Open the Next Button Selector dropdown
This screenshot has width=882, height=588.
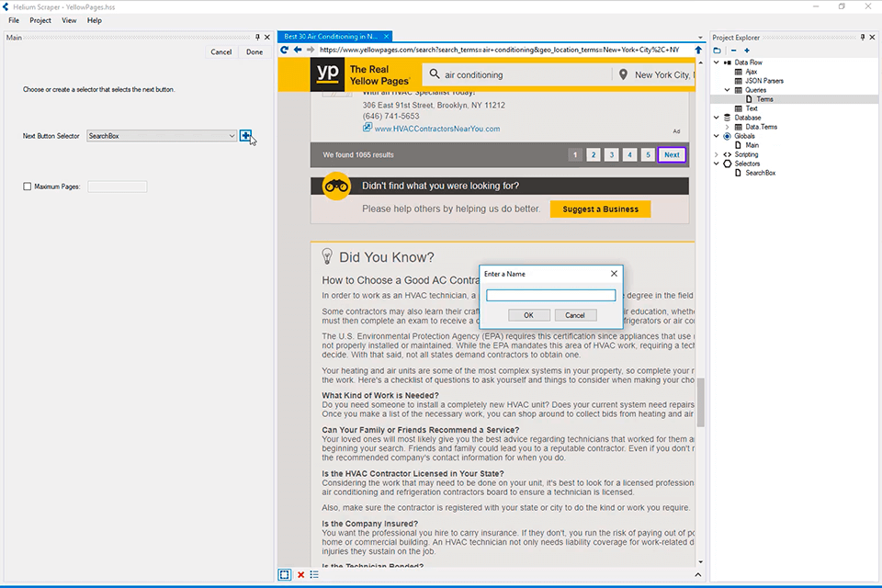(x=232, y=136)
